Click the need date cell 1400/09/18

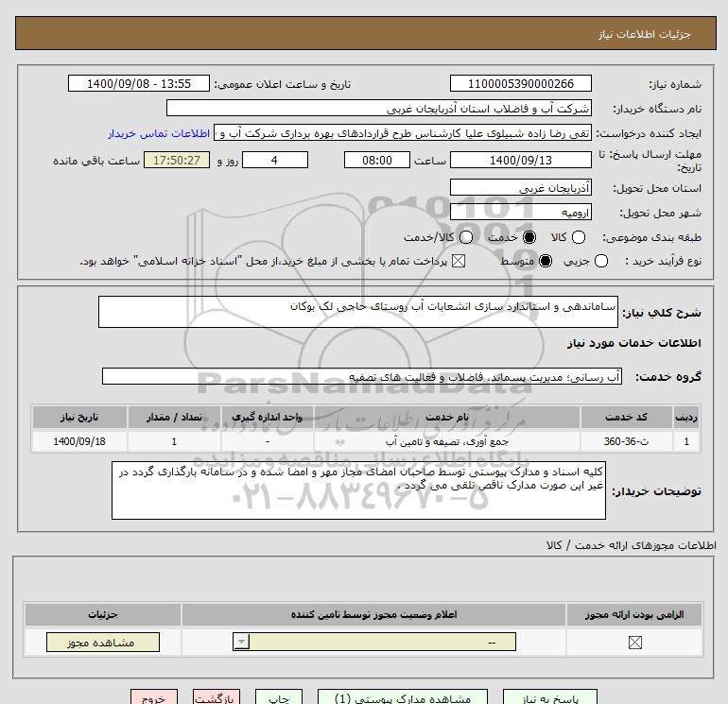tap(79, 441)
